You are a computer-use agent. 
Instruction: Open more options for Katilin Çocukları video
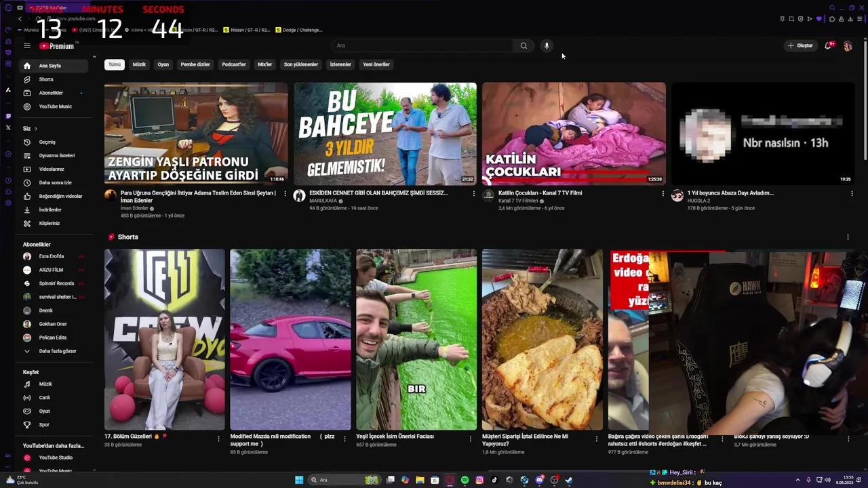coord(663,194)
